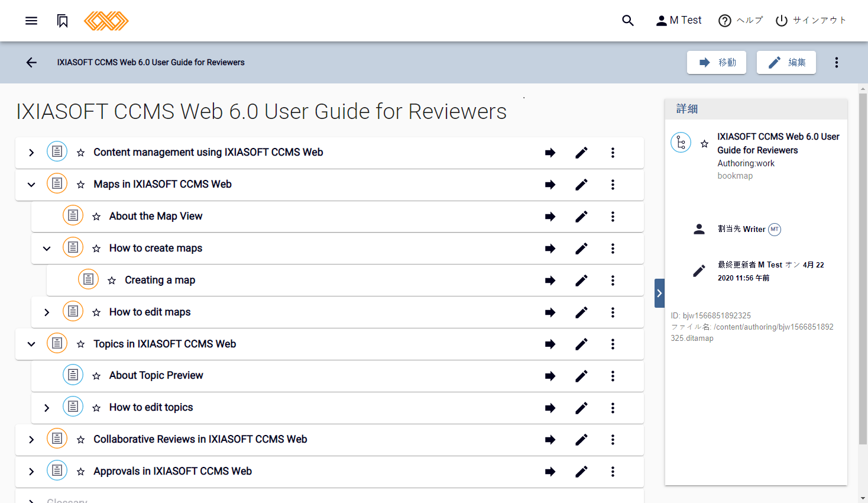Image resolution: width=868 pixels, height=503 pixels.
Task: Go to Maps in IXIASOFT CCMS Web arrow
Action: pyautogui.click(x=550, y=185)
